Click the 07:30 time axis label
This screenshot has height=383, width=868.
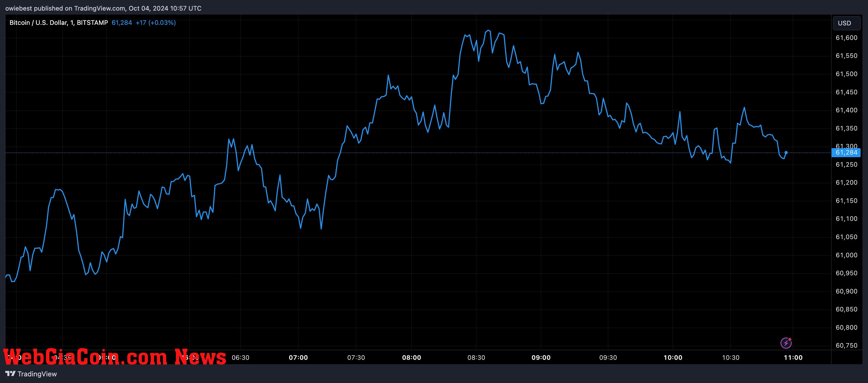[x=356, y=358]
